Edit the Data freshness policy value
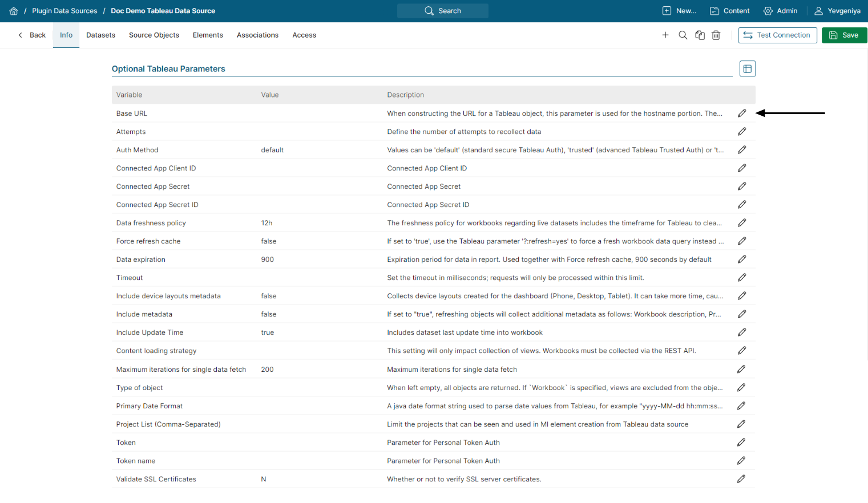 click(x=742, y=223)
